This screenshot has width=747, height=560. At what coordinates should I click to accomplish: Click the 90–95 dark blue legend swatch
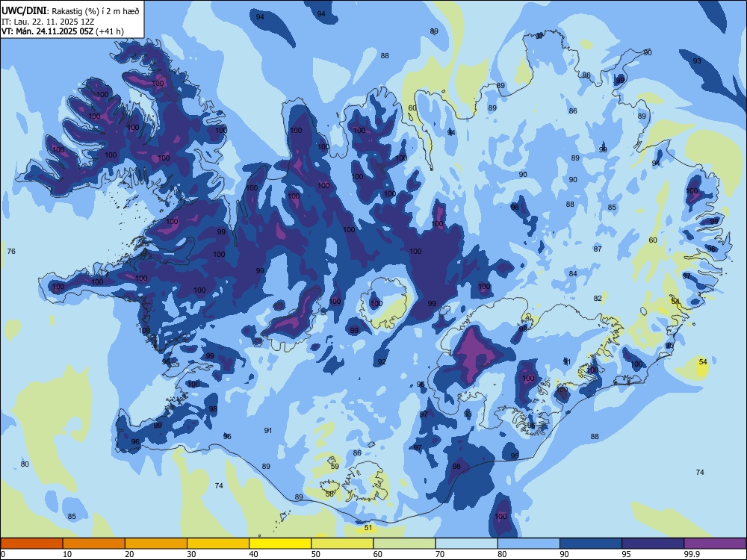(x=591, y=544)
